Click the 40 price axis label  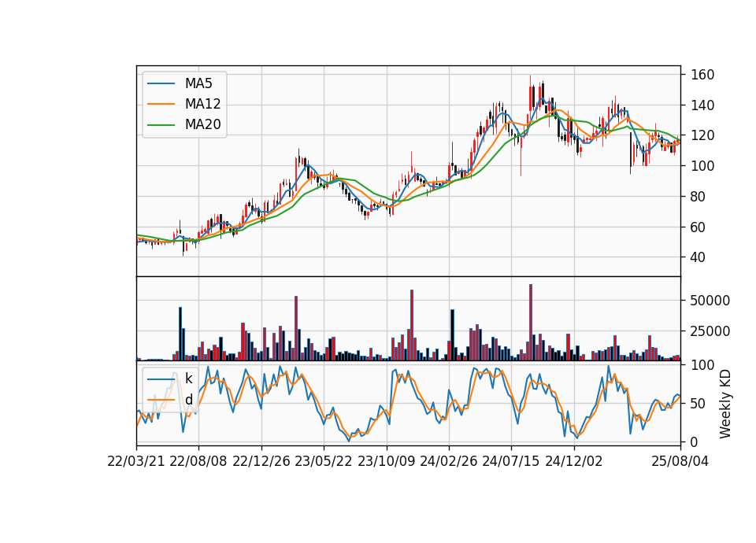click(x=699, y=257)
